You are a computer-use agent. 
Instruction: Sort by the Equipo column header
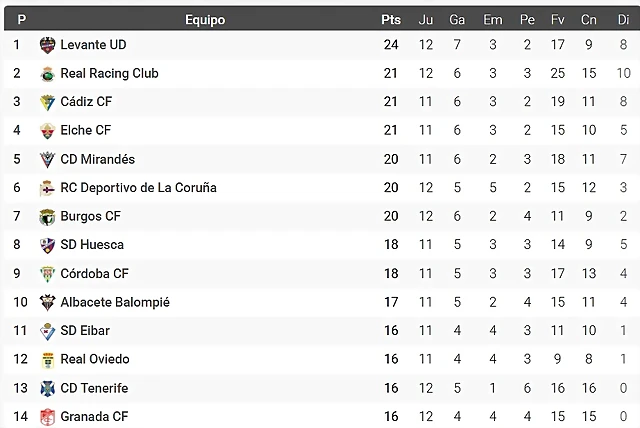205,20
